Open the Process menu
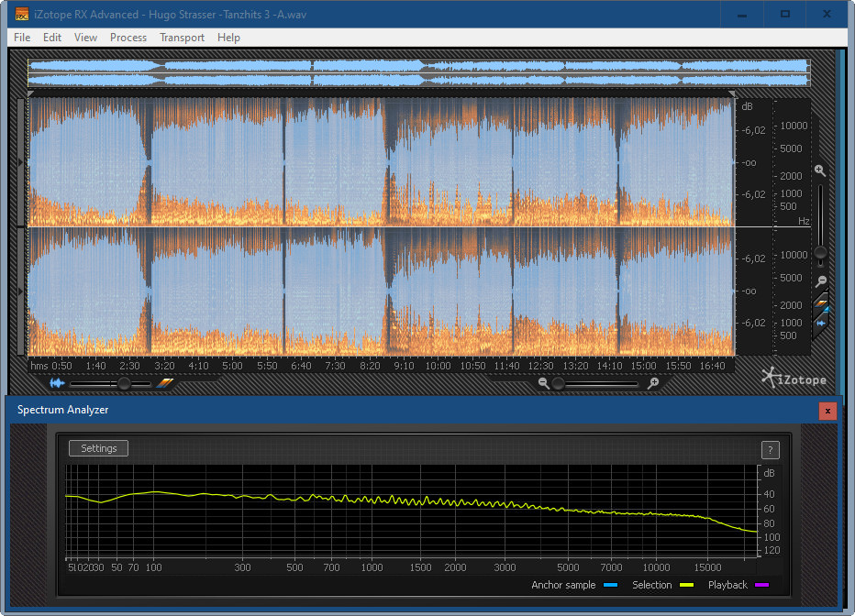Screen dimensions: 855x616 pos(128,38)
